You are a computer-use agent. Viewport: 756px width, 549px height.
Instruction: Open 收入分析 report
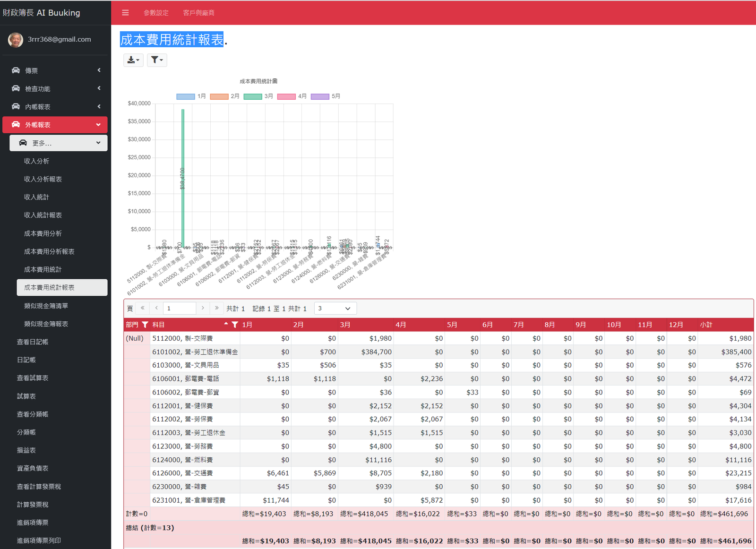[36, 161]
